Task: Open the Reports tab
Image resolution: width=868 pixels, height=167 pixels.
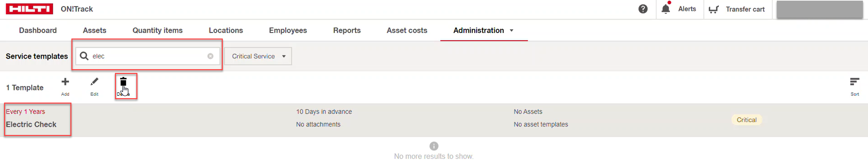Action: (347, 30)
